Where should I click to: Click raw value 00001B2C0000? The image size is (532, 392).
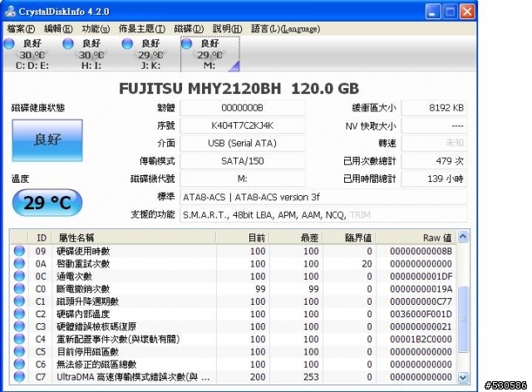tap(421, 339)
